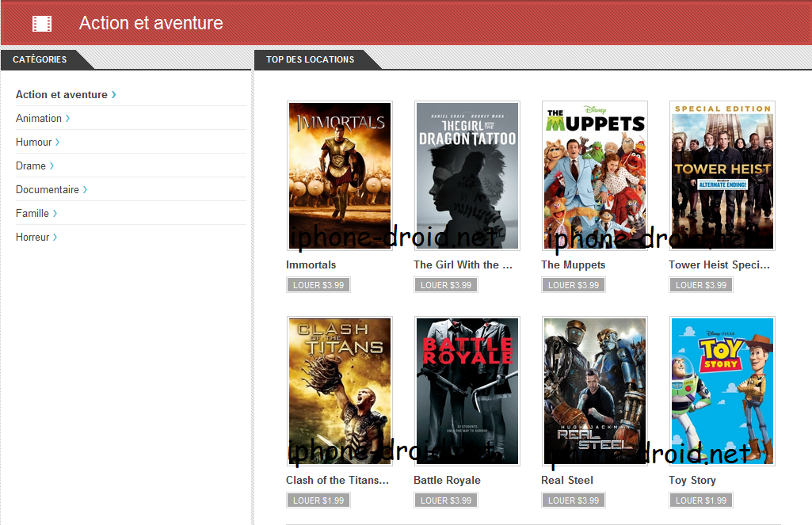Open the Real Steel poster
Screen dimensions: 812x525
coord(594,391)
